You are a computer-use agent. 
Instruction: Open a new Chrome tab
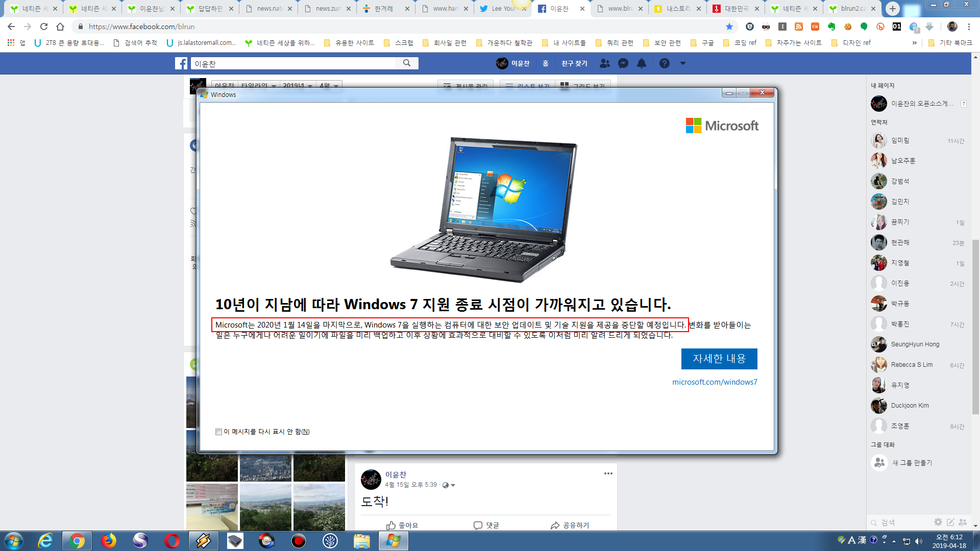pos(892,9)
